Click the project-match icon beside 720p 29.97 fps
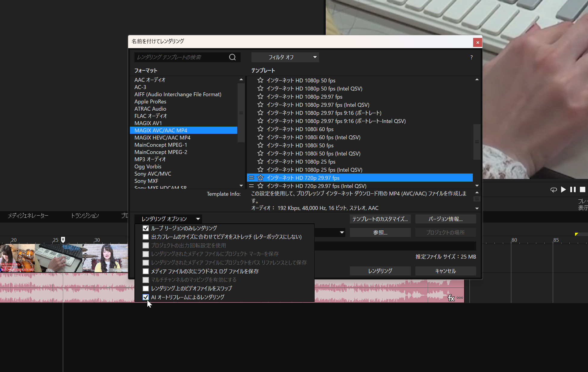The image size is (588, 372). pyautogui.click(x=251, y=178)
